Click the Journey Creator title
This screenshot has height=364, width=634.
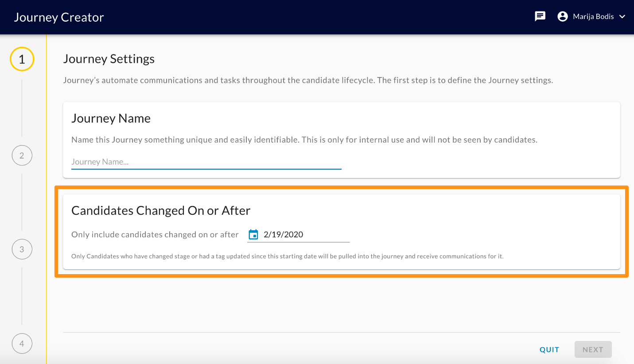tap(59, 17)
